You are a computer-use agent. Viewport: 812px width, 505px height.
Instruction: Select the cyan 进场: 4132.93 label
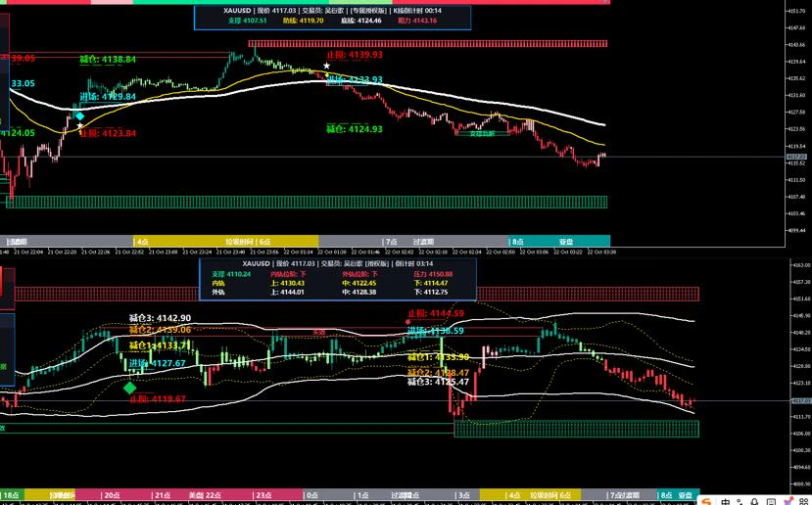[355, 79]
